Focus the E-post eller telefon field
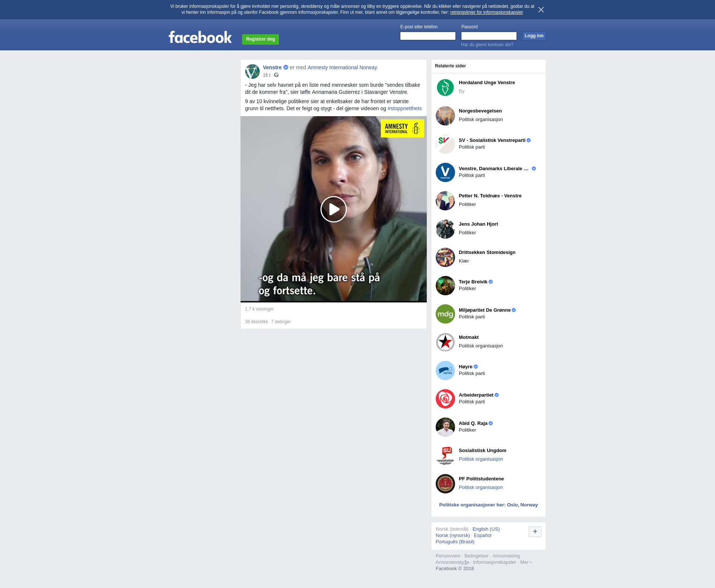Viewport: 715px width, 588px height. click(428, 36)
